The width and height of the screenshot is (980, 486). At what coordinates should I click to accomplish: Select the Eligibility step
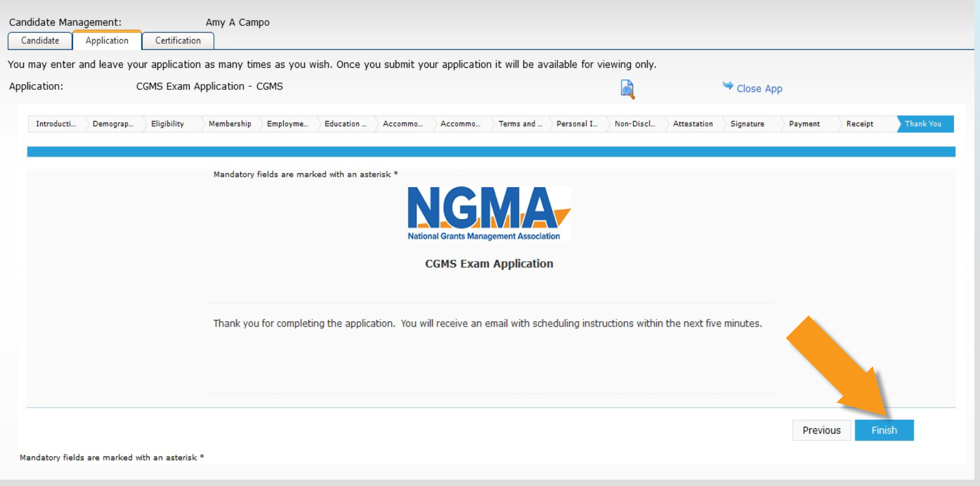pyautogui.click(x=169, y=124)
